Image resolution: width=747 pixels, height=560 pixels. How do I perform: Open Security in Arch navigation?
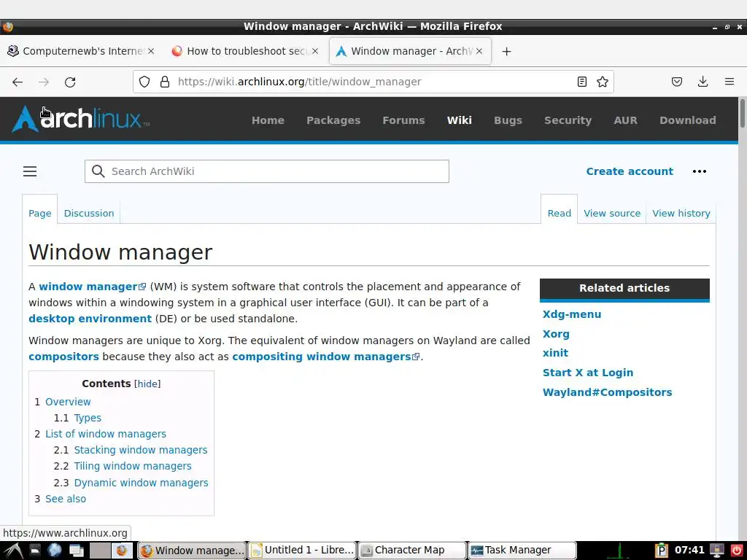[x=568, y=120]
